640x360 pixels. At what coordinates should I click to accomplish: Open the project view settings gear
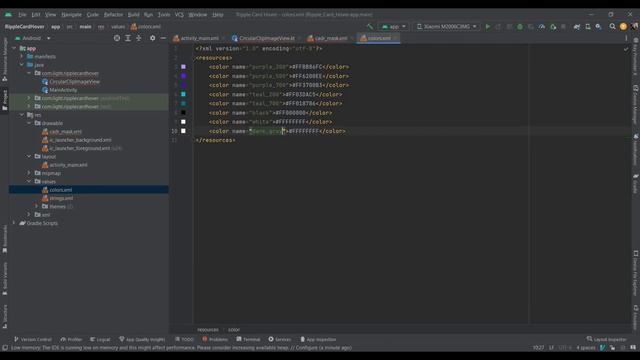(x=152, y=38)
